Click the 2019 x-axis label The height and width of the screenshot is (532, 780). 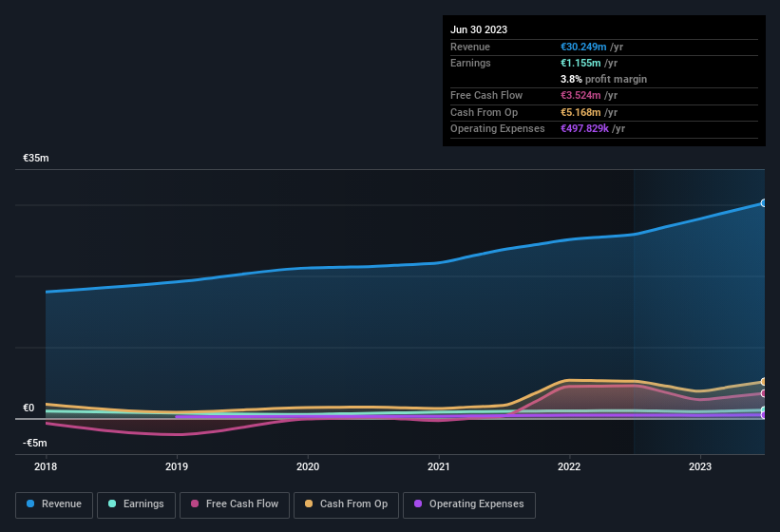[x=177, y=466]
